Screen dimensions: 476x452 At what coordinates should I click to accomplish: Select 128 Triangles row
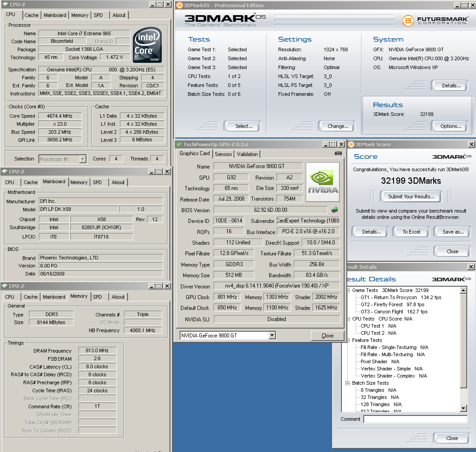(x=381, y=404)
